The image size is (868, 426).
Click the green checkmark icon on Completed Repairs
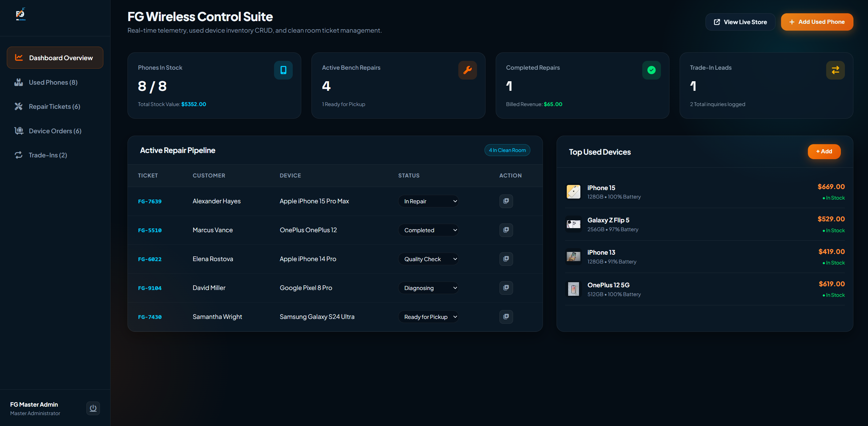click(651, 70)
